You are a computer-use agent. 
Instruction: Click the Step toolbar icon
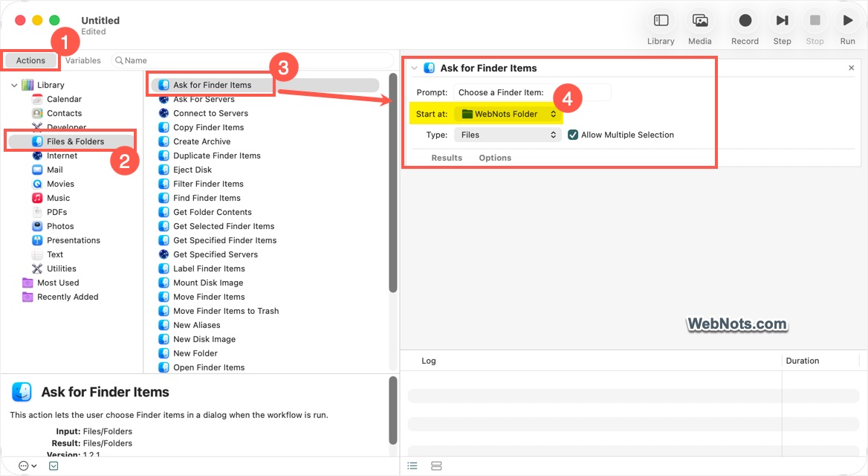click(x=783, y=21)
